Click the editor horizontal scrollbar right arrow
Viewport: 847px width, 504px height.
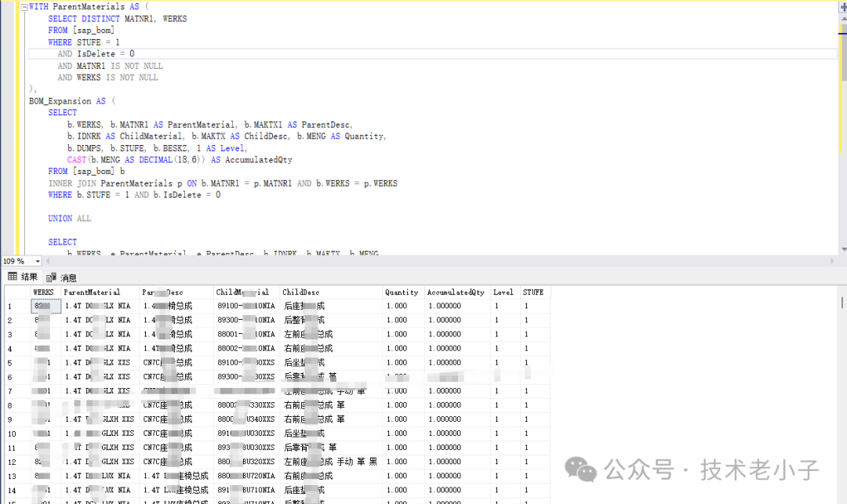[x=833, y=261]
